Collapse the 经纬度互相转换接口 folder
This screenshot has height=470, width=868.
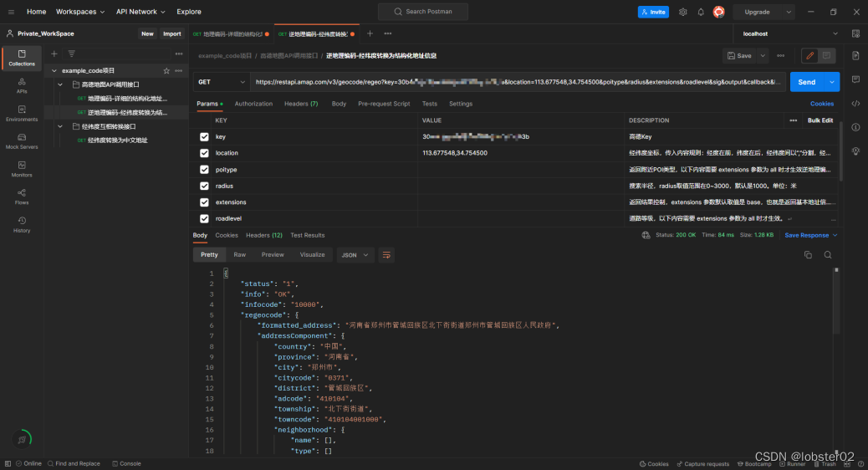[x=60, y=126]
